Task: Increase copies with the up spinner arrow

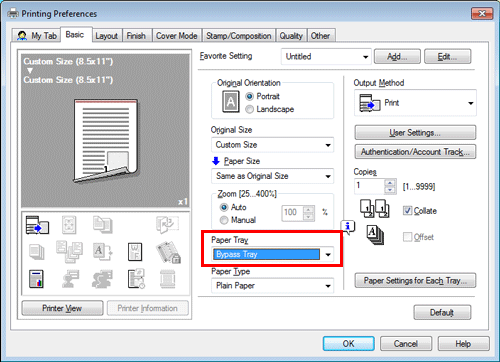Action: [x=390, y=182]
